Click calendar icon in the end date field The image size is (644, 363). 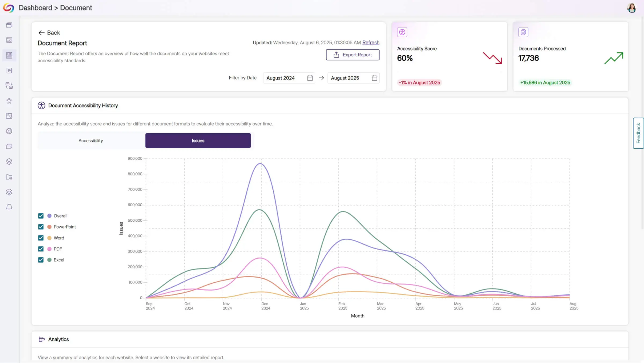click(x=375, y=78)
